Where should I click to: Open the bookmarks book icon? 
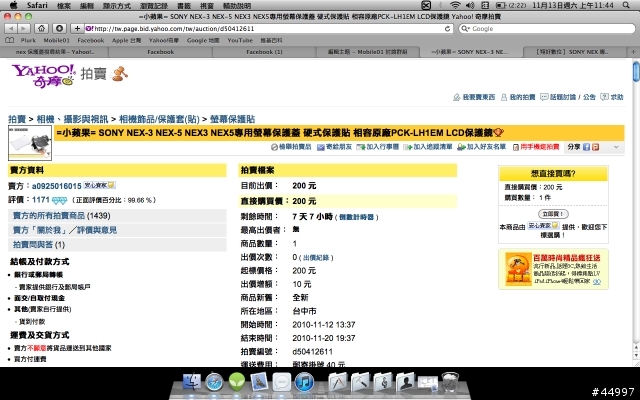pos(10,40)
